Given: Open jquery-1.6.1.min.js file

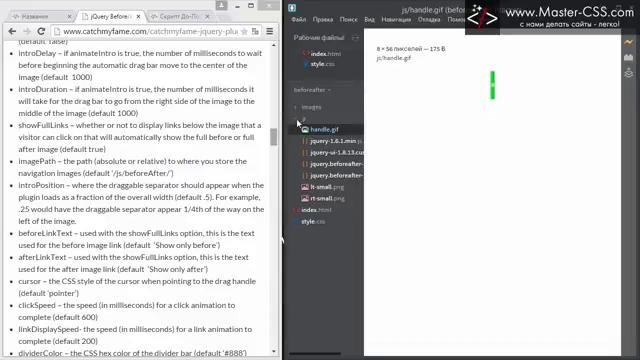Looking at the screenshot, I should click(336, 141).
